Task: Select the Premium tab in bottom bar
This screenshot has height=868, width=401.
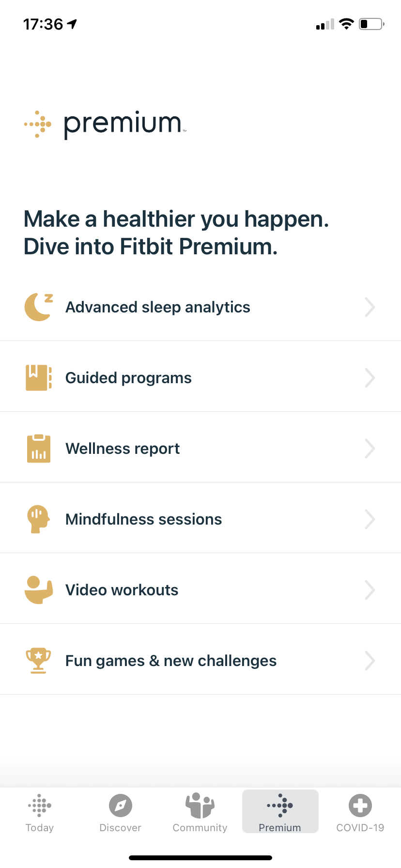Action: pos(280,813)
